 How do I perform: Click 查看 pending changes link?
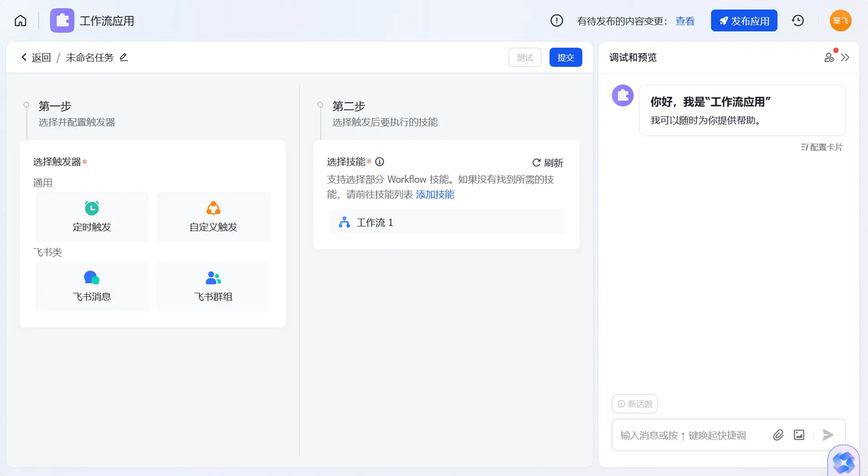pos(685,21)
